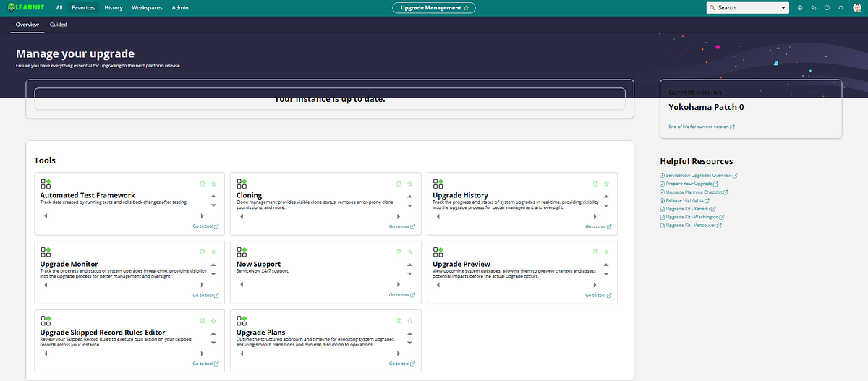Open the chat conversations icon in header
This screenshot has width=868, height=381.
coord(814,8)
